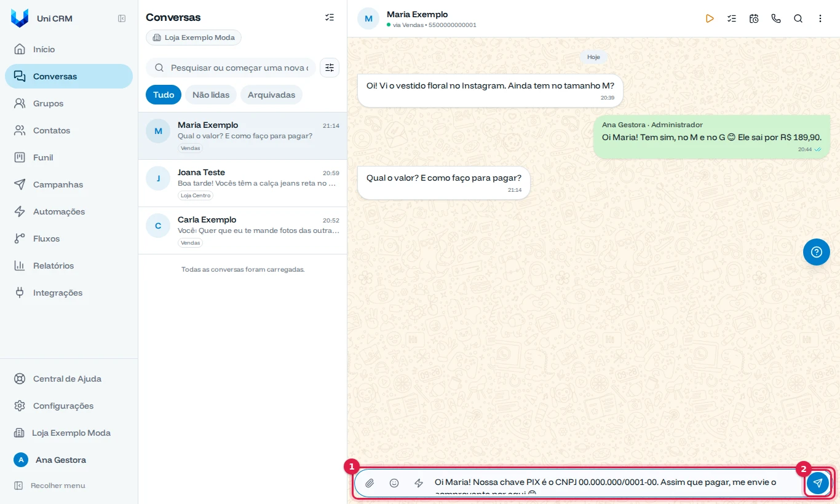Click the Hoje date label
This screenshot has width=840, height=504.
pyautogui.click(x=593, y=57)
